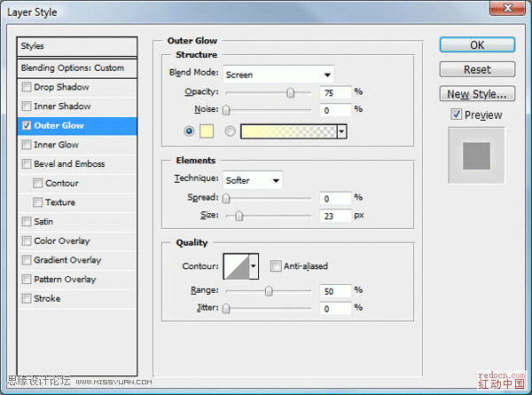Expand the glow gradient picker arrow
This screenshot has height=395, width=532.
(341, 131)
